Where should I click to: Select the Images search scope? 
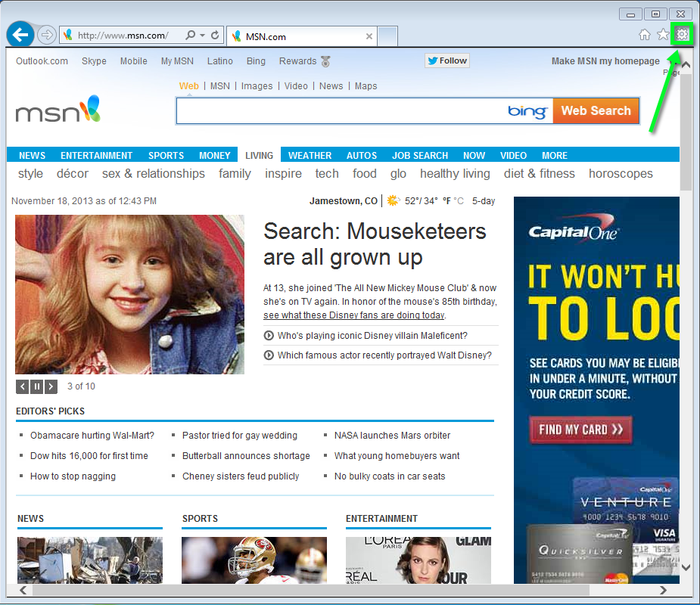point(257,86)
